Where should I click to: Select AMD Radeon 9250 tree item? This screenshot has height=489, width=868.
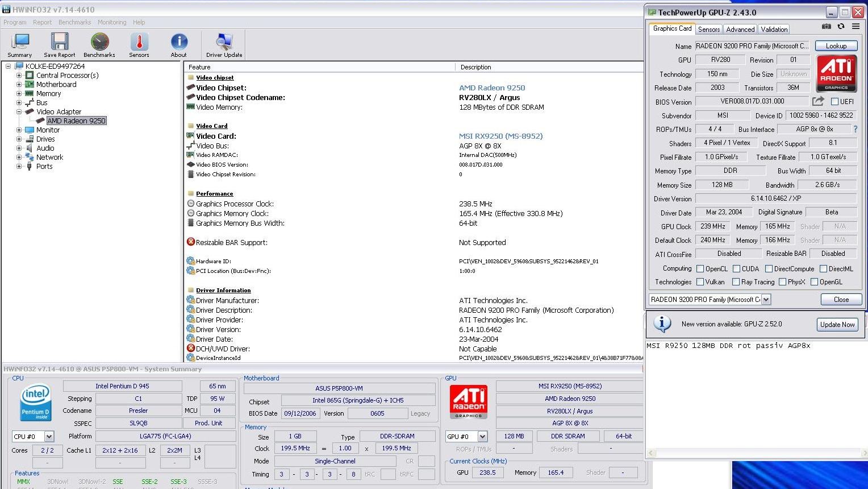[76, 121]
